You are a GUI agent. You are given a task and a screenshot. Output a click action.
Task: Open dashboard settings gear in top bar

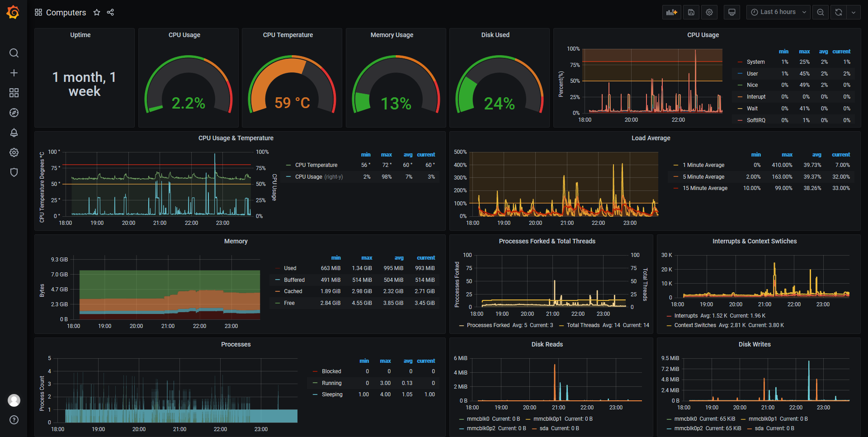[x=709, y=12]
